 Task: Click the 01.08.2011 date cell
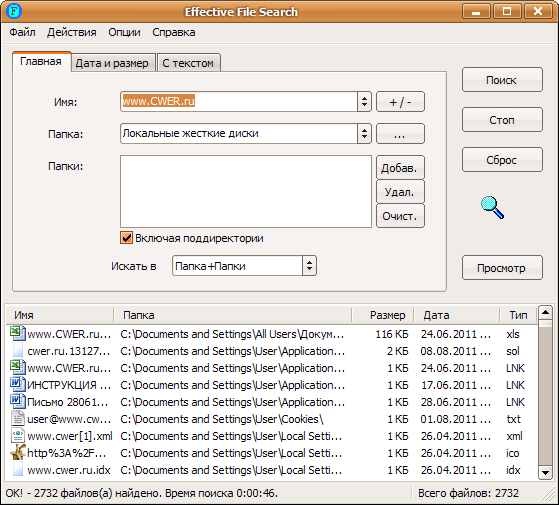tap(456, 419)
